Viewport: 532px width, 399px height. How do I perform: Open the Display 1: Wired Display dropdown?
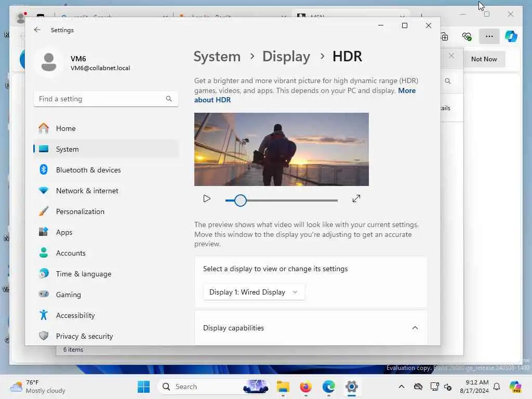pyautogui.click(x=254, y=292)
